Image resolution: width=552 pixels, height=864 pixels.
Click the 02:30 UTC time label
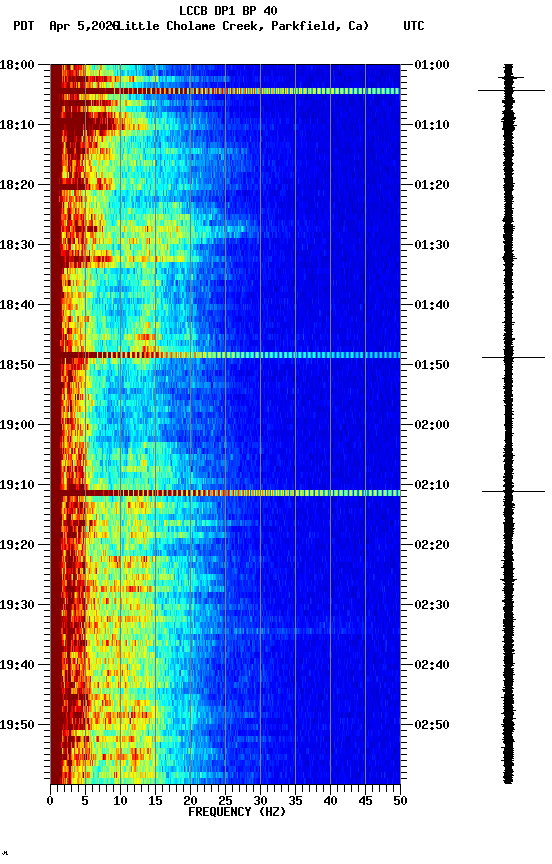coord(432,605)
